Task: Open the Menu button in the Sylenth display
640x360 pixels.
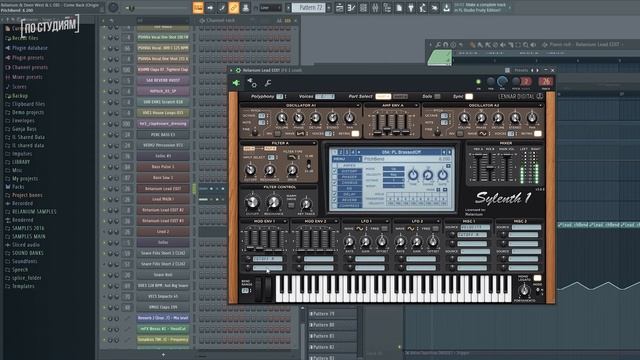Action: [347, 159]
